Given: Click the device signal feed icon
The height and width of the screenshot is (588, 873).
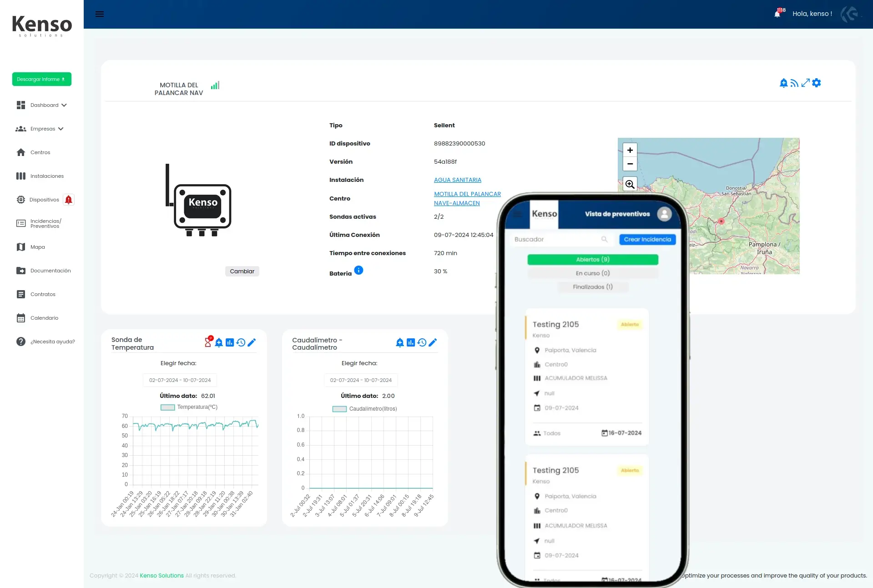Looking at the screenshot, I should [x=794, y=83].
